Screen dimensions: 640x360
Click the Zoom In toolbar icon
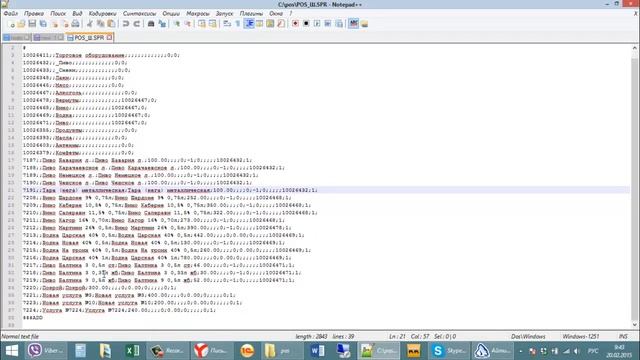coord(176,24)
